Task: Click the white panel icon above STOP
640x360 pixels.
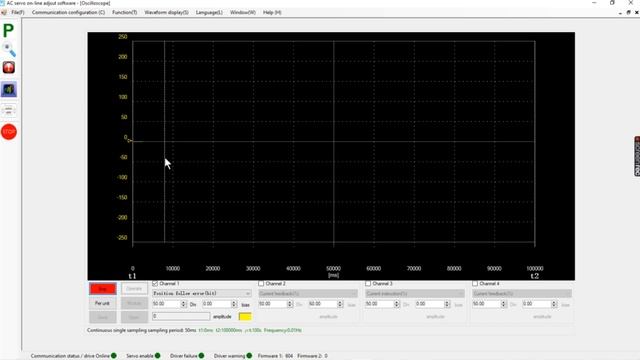Action: tap(9, 111)
